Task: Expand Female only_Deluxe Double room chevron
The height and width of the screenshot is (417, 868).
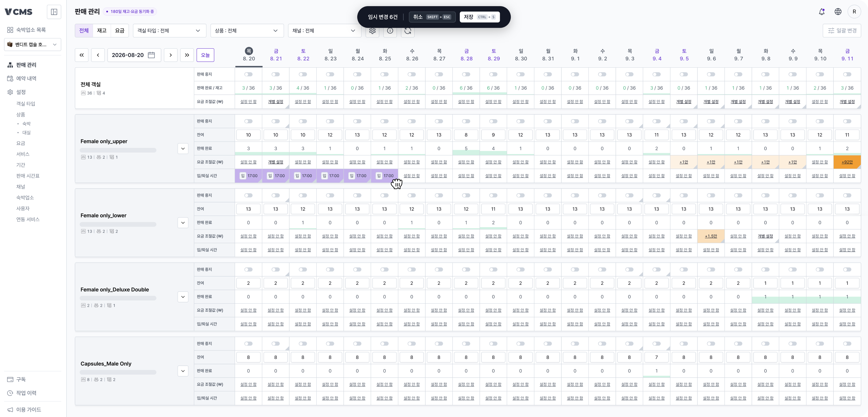Action: [183, 297]
